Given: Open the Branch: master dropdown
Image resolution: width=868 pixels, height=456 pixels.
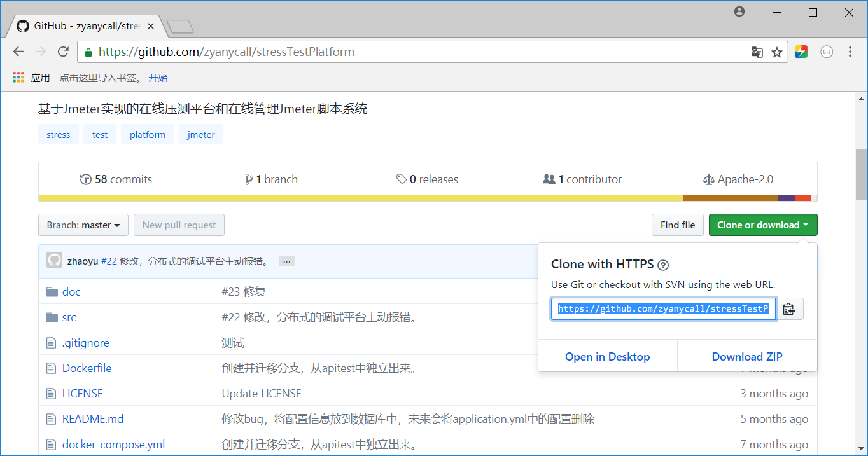Looking at the screenshot, I should coord(83,225).
